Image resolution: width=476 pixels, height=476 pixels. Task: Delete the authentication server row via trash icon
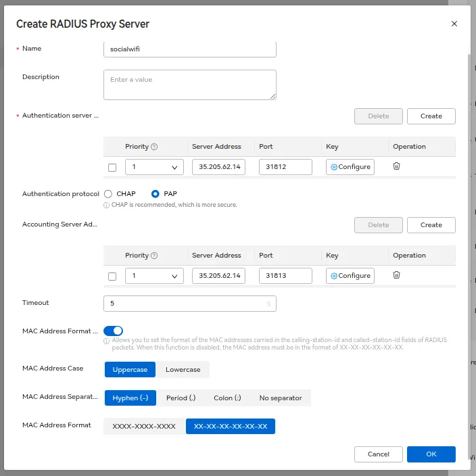tap(397, 166)
